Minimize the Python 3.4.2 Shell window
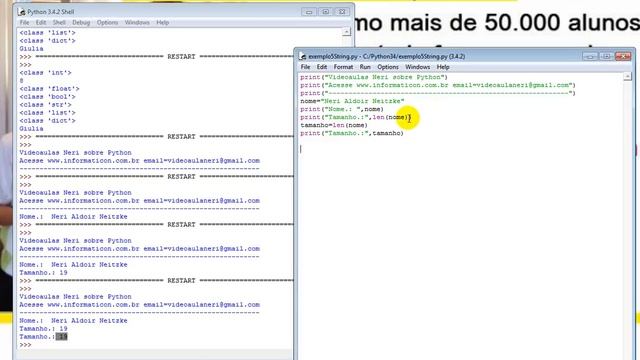Viewport: 640px width, 360px height. click(x=309, y=12)
